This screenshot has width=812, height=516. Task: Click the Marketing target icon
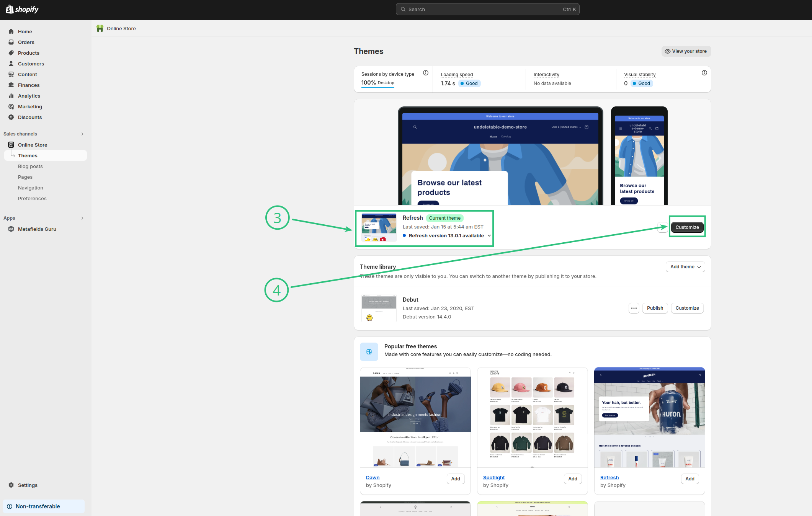(11, 106)
